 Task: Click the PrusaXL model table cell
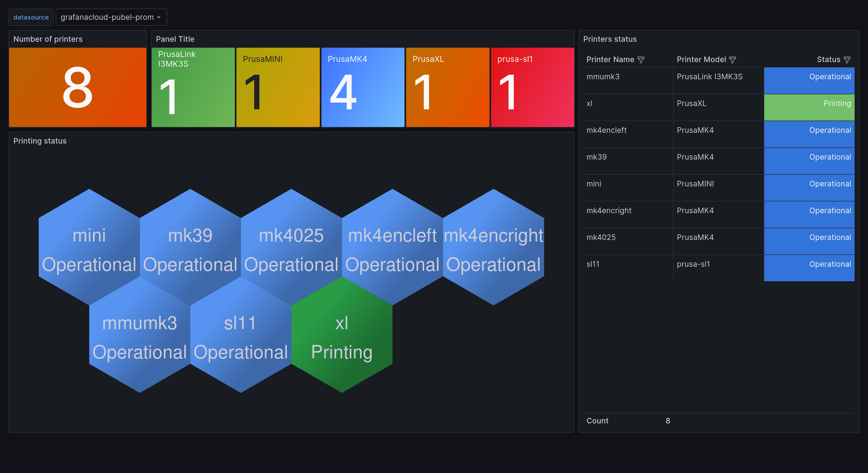coord(719,107)
